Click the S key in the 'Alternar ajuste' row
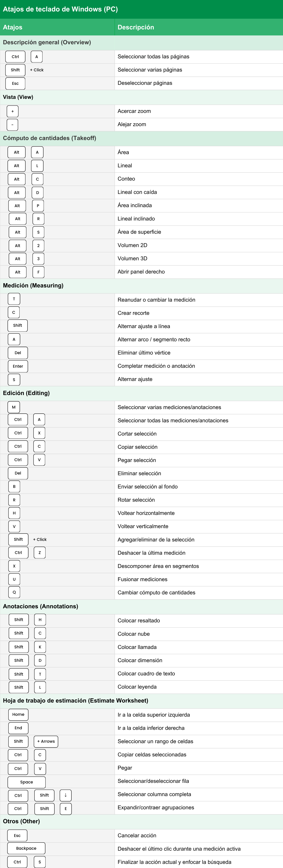Screen dimensions: 283x868 click(x=14, y=380)
